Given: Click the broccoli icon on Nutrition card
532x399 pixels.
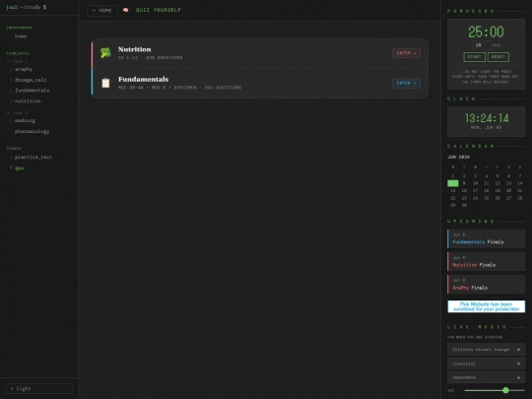Looking at the screenshot, I should click(105, 53).
